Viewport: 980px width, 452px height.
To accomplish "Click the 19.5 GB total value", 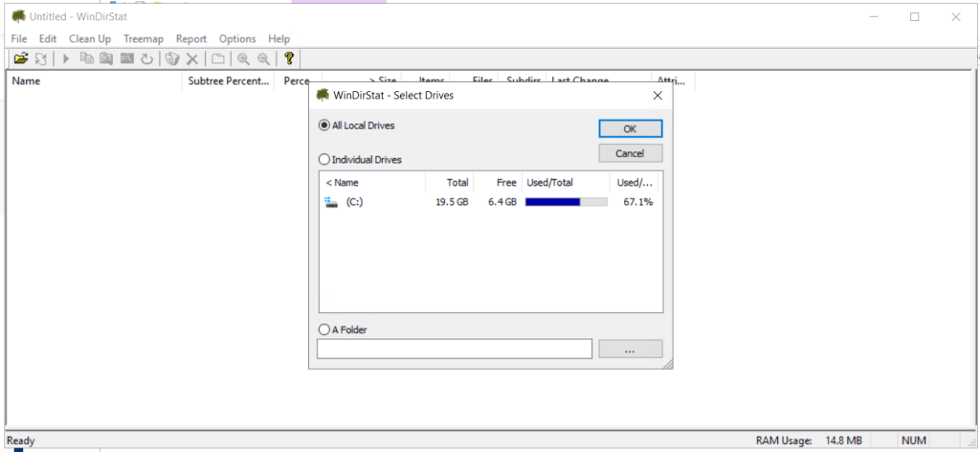I will point(452,202).
